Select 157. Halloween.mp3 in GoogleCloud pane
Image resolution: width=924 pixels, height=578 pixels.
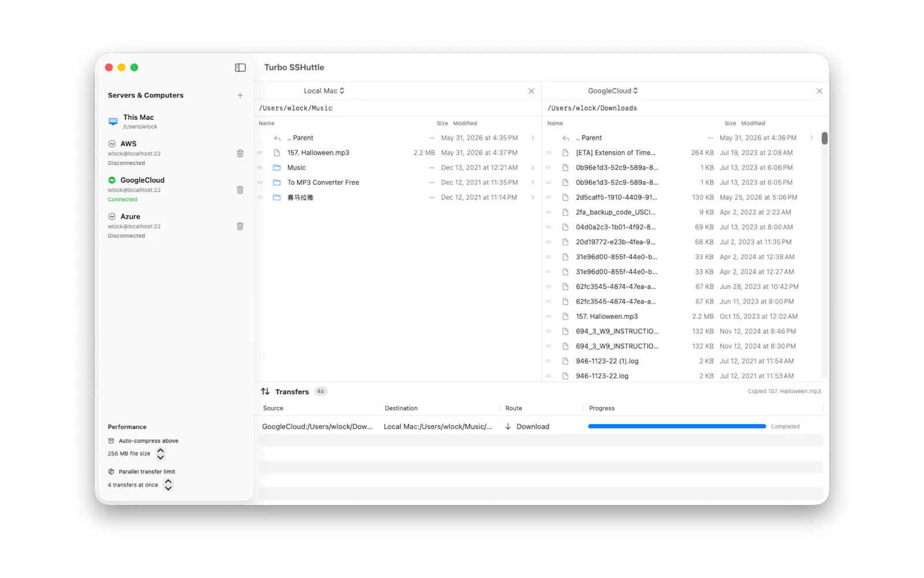click(x=680, y=317)
